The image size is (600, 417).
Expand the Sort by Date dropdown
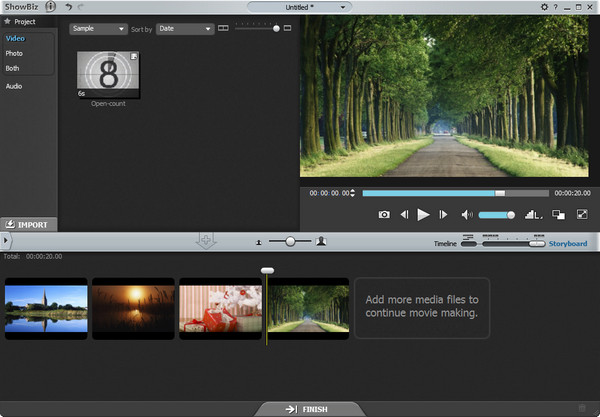pos(185,29)
